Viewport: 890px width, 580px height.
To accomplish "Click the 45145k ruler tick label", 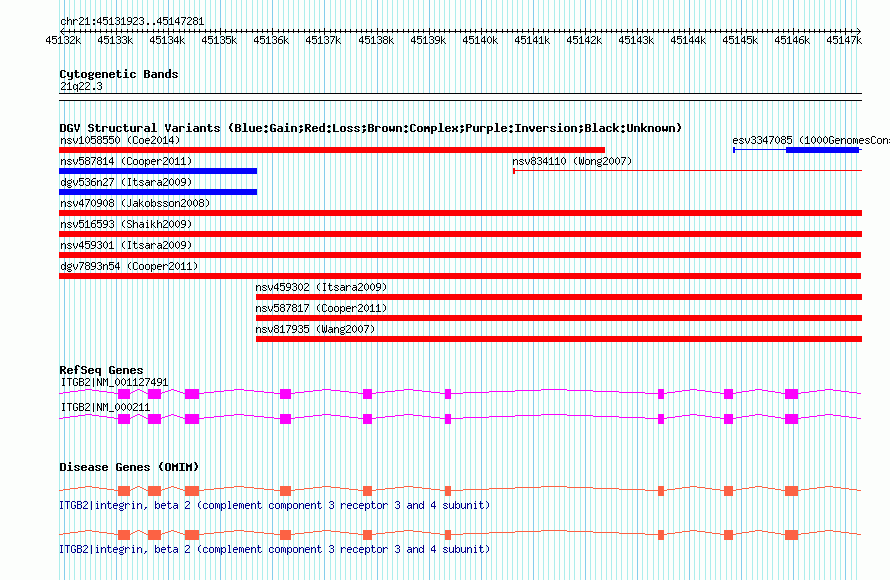I will (x=740, y=40).
